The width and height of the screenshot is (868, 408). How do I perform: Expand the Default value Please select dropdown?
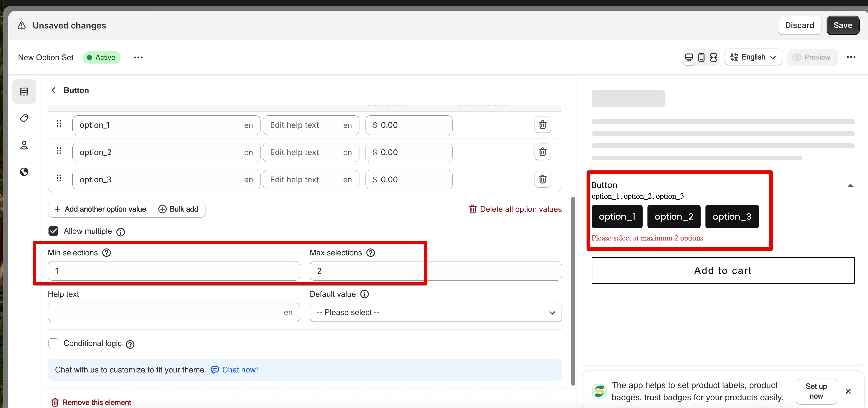tap(435, 312)
